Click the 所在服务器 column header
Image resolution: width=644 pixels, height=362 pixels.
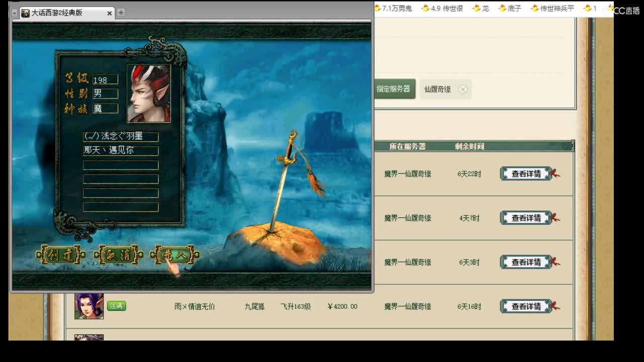(x=408, y=146)
